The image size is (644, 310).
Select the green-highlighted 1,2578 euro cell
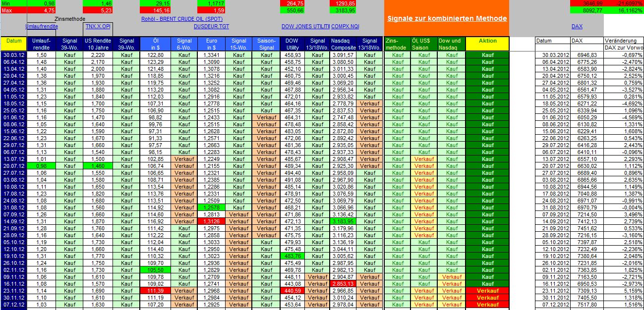(212, 207)
